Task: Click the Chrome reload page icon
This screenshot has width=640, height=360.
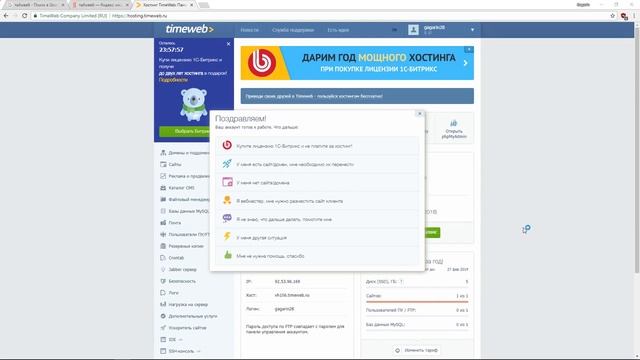Action: pos(24,16)
